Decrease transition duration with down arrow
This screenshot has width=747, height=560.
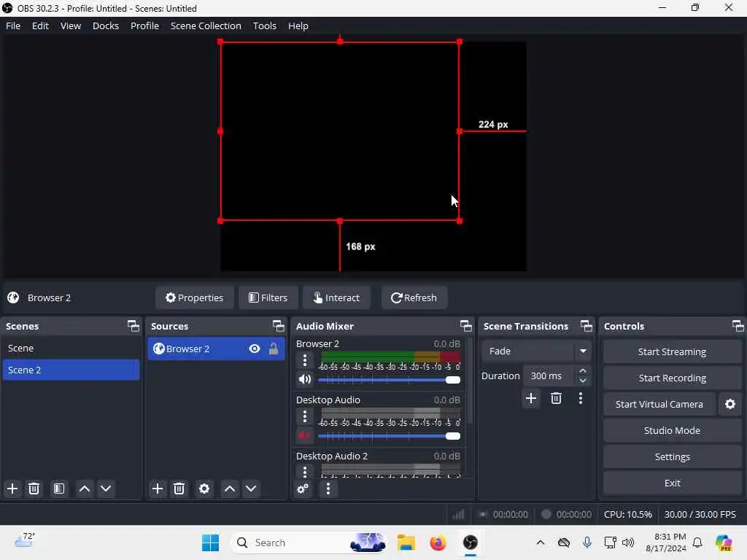pyautogui.click(x=583, y=381)
